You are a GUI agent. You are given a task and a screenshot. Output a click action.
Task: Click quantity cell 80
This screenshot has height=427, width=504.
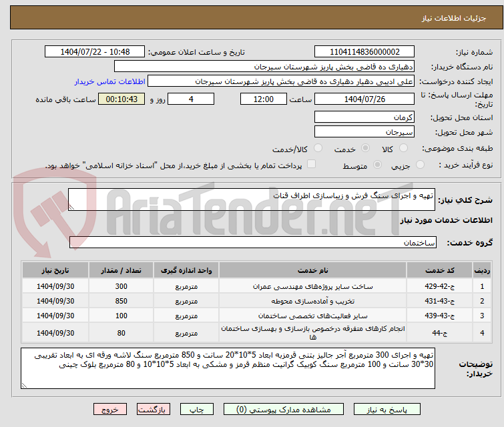point(121,333)
